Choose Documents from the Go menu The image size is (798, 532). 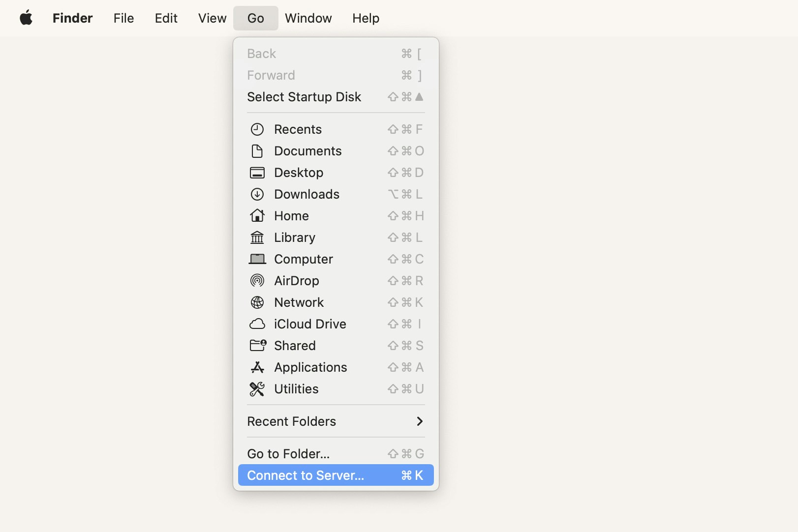pyautogui.click(x=336, y=151)
